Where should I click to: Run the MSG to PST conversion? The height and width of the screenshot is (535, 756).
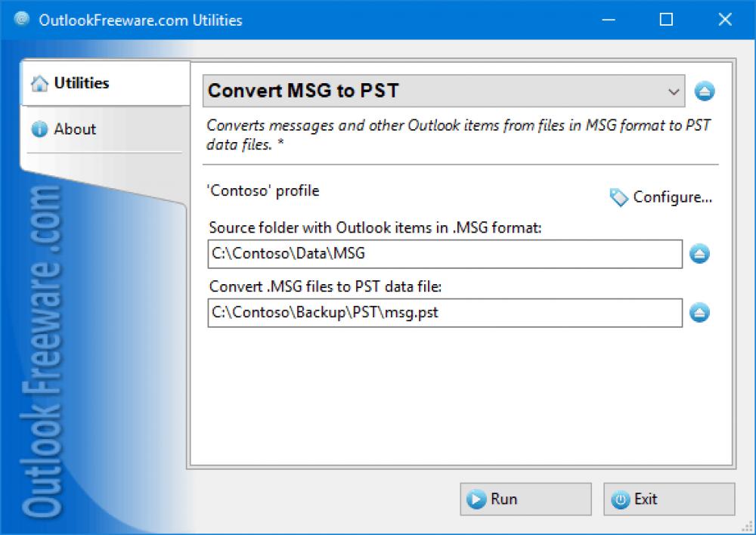(525, 499)
